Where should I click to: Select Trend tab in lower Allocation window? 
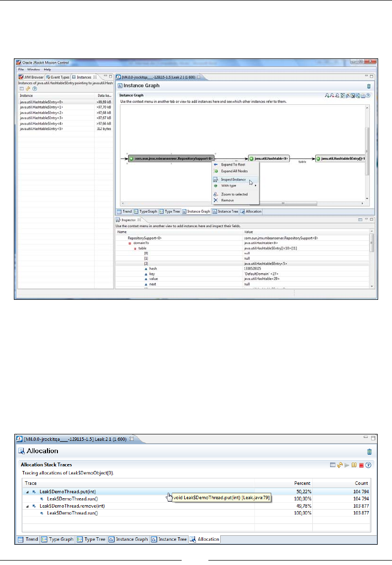(x=28, y=539)
